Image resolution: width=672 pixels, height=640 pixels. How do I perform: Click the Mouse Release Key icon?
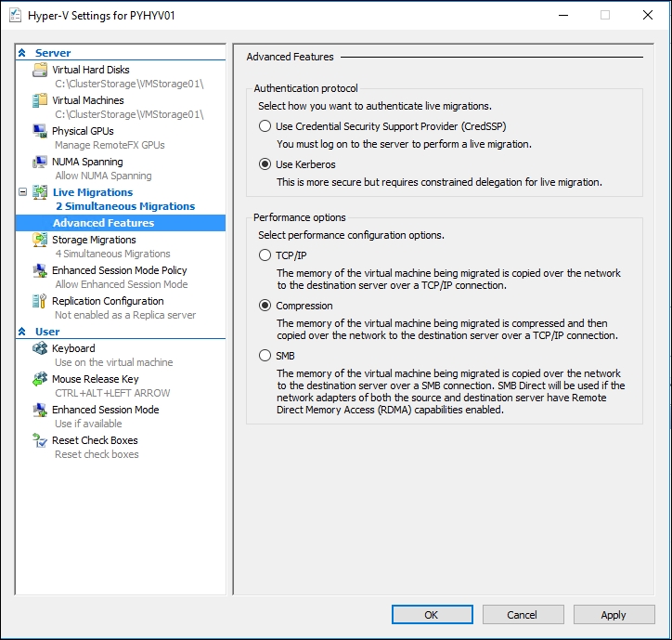pos(40,379)
